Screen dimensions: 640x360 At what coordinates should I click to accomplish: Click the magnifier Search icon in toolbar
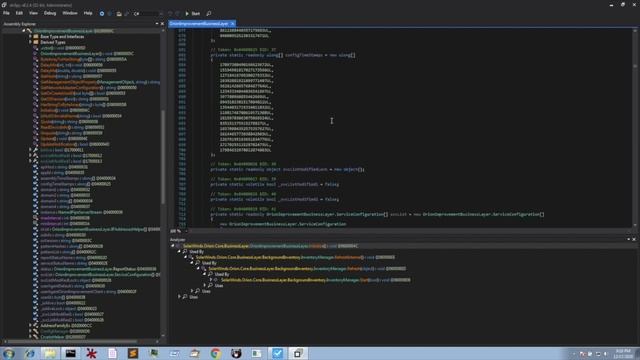point(209,13)
